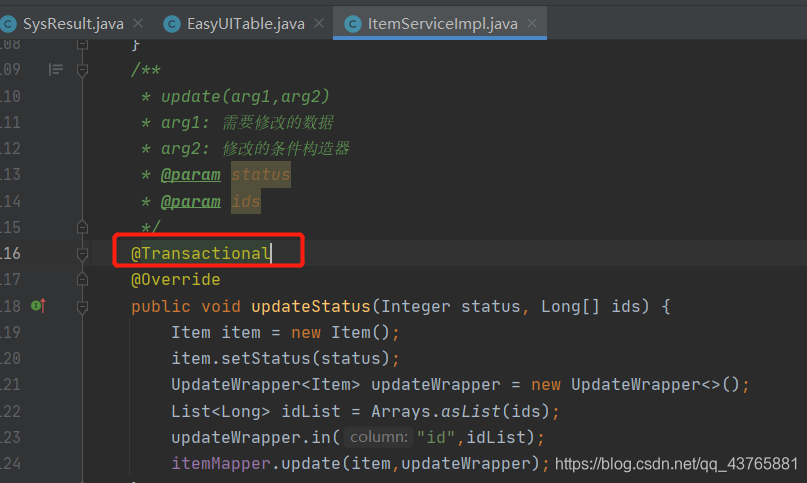807x483 pixels.
Task: Click the EasyUITable.java class file icon
Action: click(x=172, y=24)
